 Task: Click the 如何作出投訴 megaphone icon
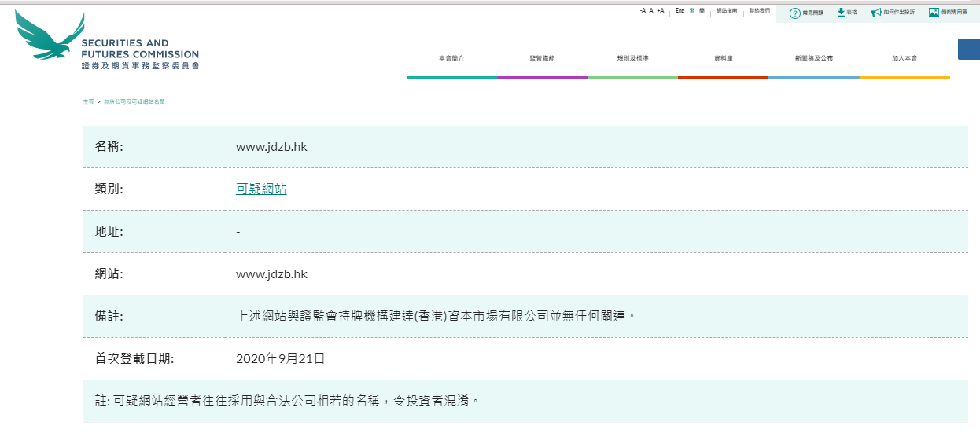coord(875,13)
